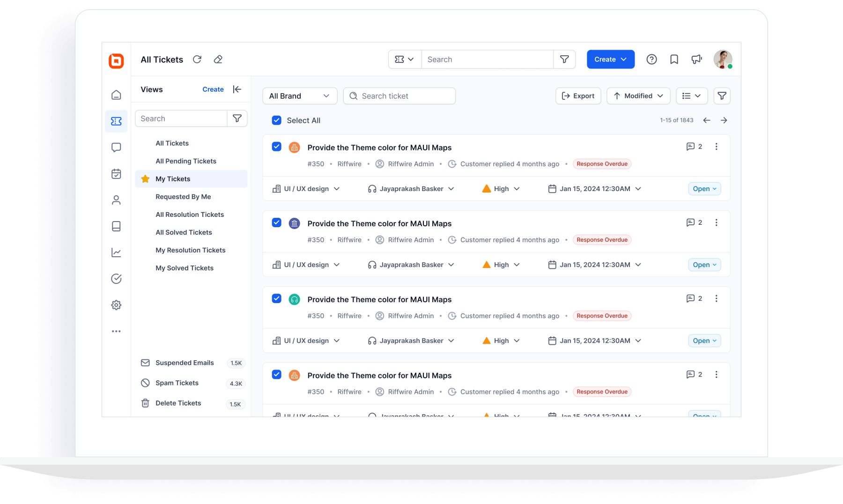Screen dimensions: 843x504
Task: Open the Modified sort dropdown
Action: [638, 96]
